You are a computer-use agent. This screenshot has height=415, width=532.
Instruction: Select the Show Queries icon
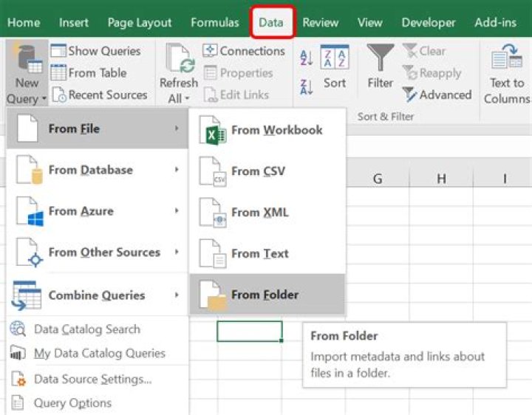tap(58, 51)
